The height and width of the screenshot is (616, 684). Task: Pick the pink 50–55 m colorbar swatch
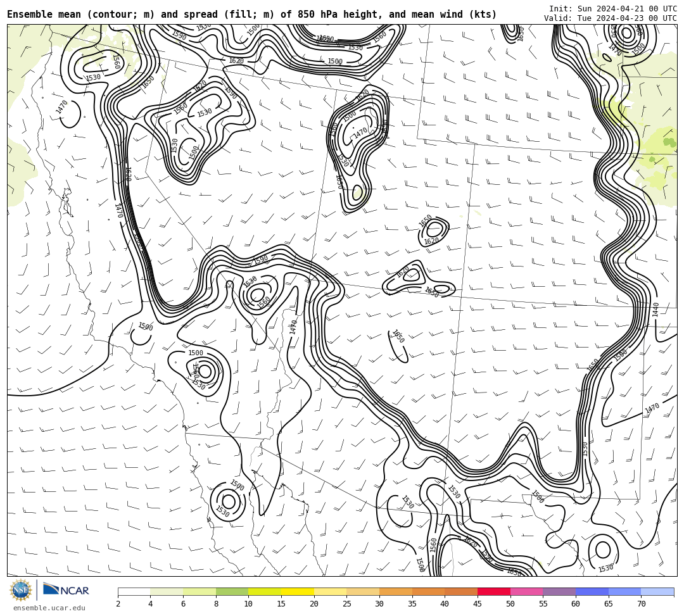(x=526, y=591)
